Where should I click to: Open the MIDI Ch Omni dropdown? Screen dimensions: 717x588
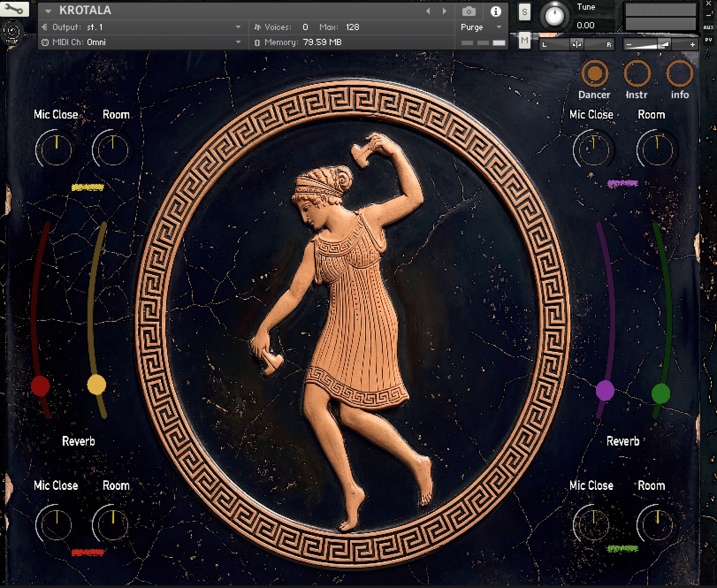click(239, 42)
